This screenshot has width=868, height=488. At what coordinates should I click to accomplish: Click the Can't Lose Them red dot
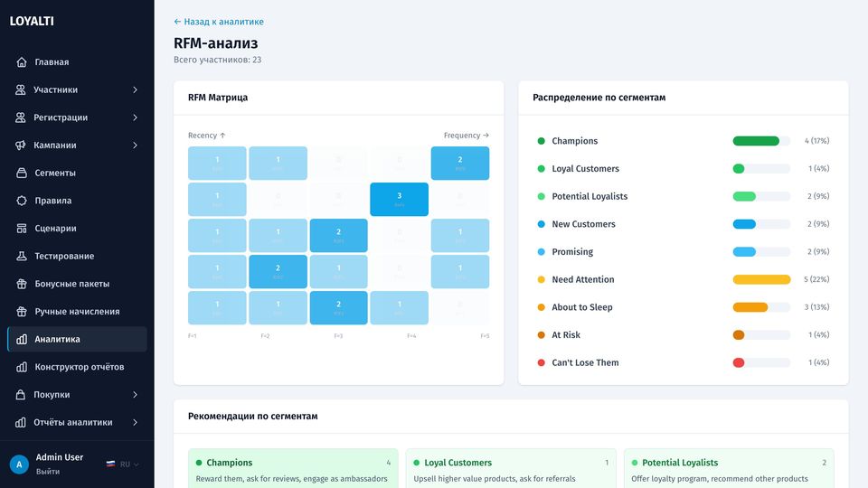(x=542, y=362)
